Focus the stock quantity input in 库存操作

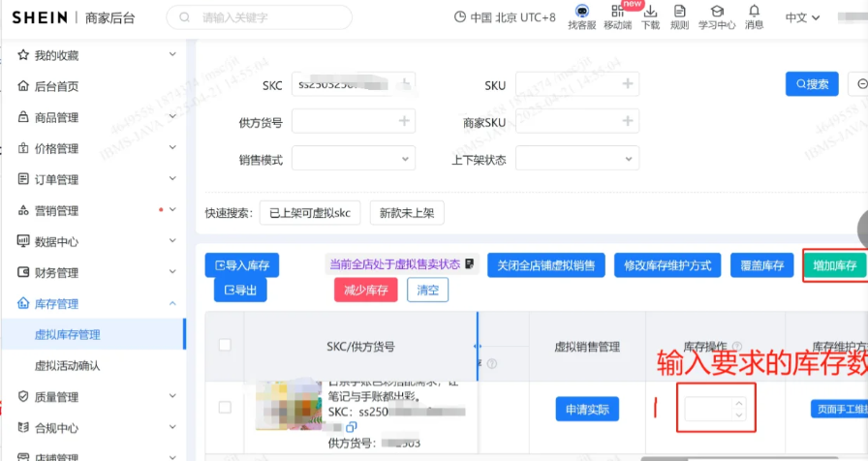(708, 410)
